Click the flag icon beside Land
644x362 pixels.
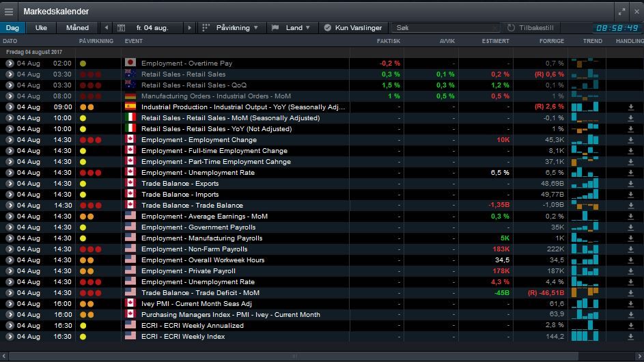(x=275, y=28)
